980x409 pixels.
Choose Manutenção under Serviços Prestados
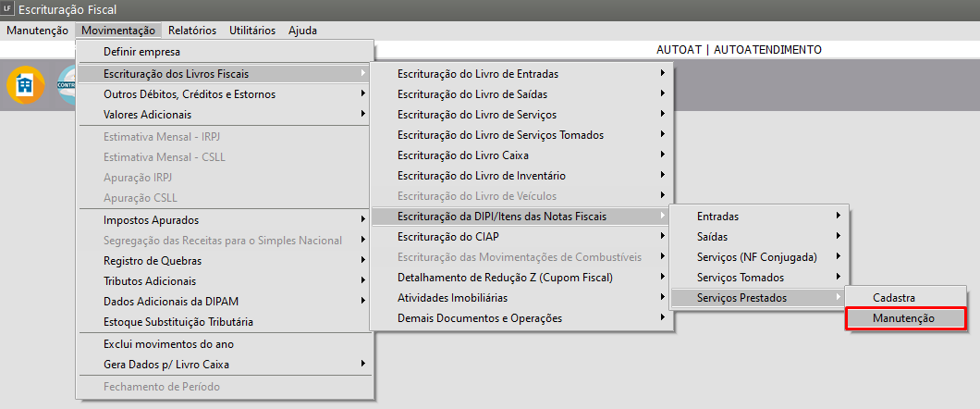[904, 318]
